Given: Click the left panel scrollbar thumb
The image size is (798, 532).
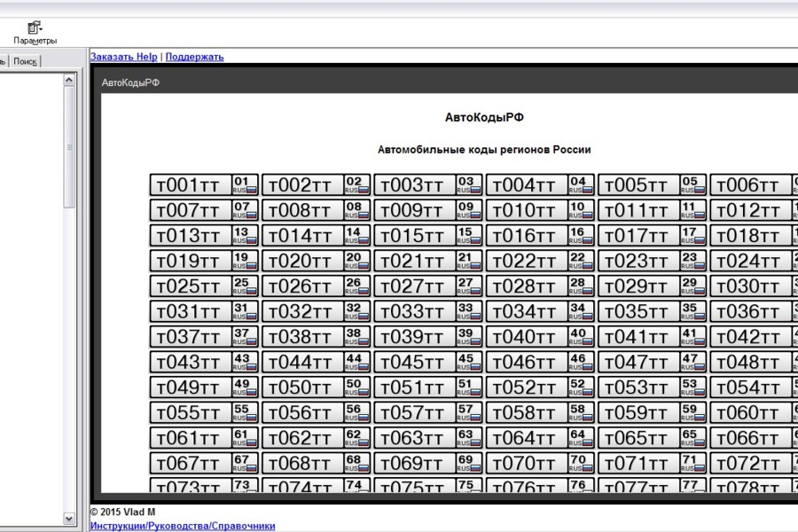Looking at the screenshot, I should 69,147.
